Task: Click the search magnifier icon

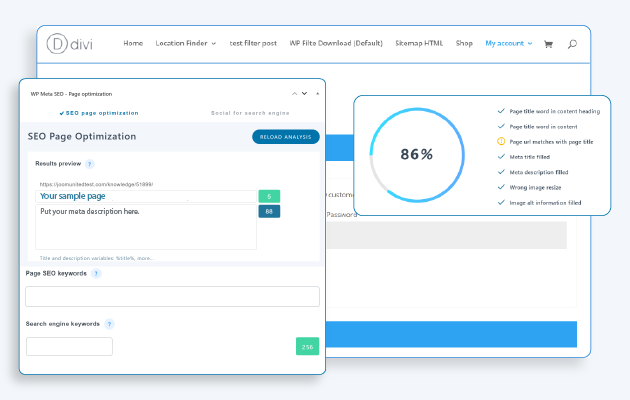Action: click(x=572, y=44)
